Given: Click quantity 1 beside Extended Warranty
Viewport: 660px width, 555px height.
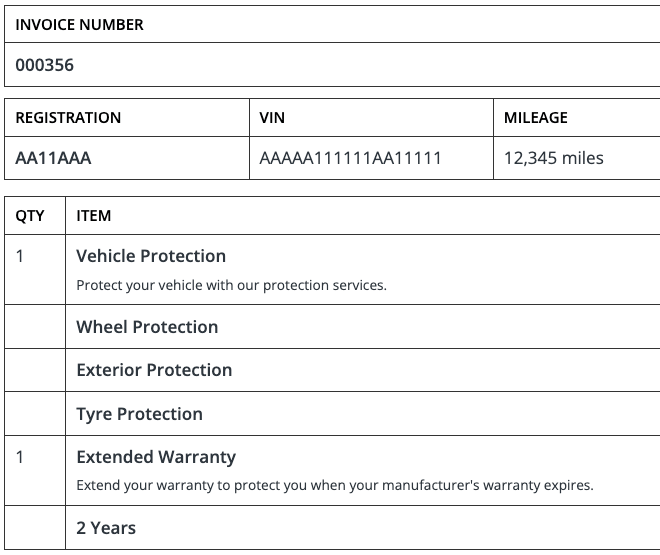Looking at the screenshot, I should click(x=21, y=457).
